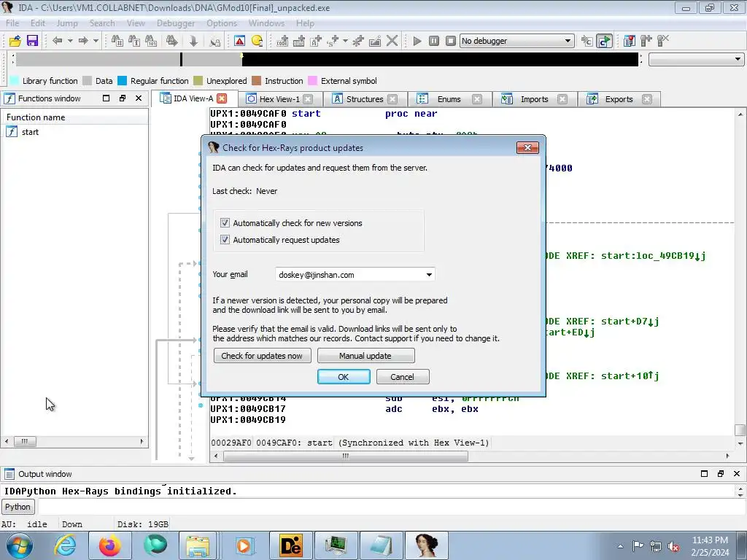Close the Output window panel
This screenshot has width=747, height=560.
click(737, 473)
